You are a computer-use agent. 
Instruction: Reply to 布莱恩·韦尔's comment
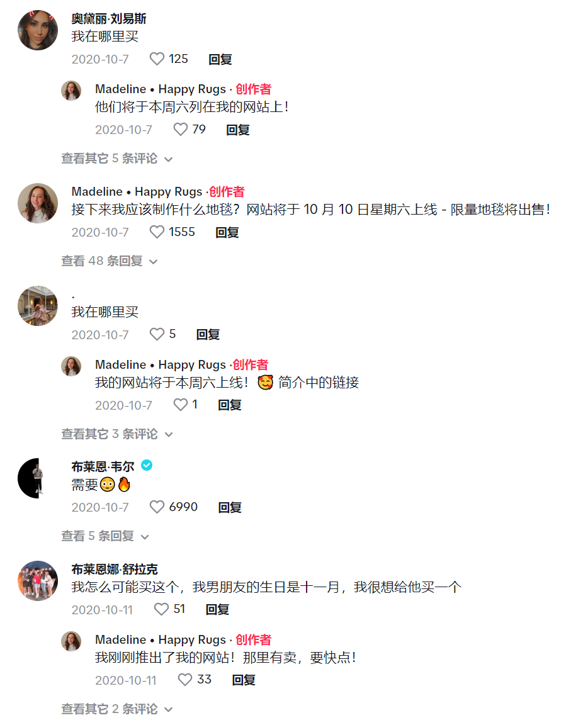(x=230, y=507)
